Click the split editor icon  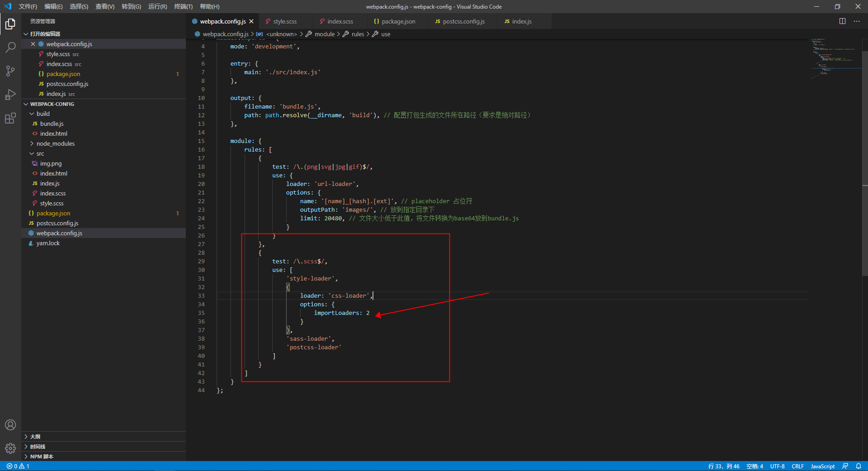(x=842, y=21)
